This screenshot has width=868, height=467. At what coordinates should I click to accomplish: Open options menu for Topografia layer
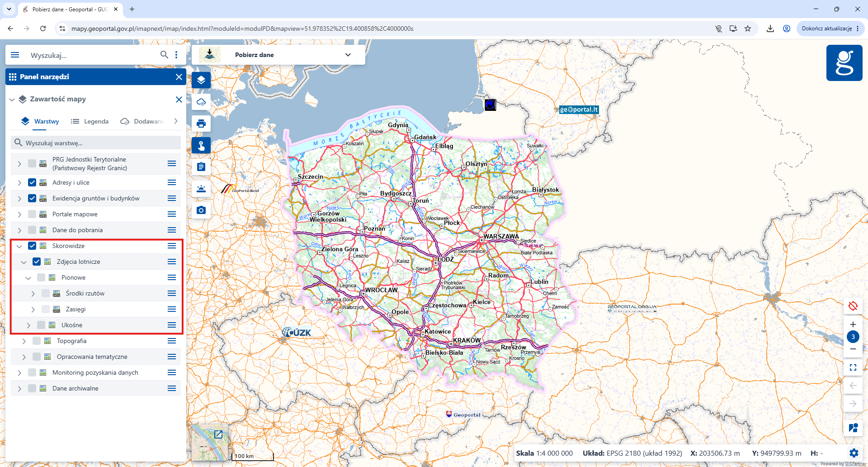(172, 341)
